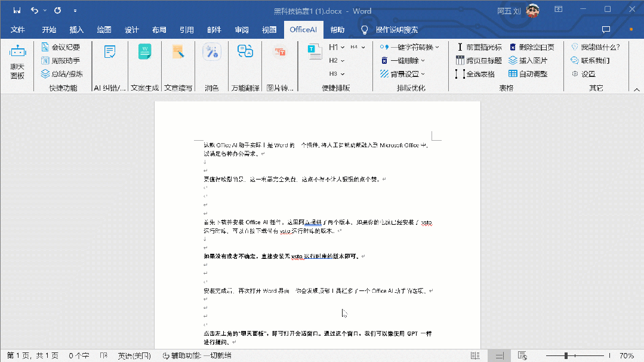The height and width of the screenshot is (362, 644).
Task: Switch to read mode view in status bar
Action: [x=475, y=356]
